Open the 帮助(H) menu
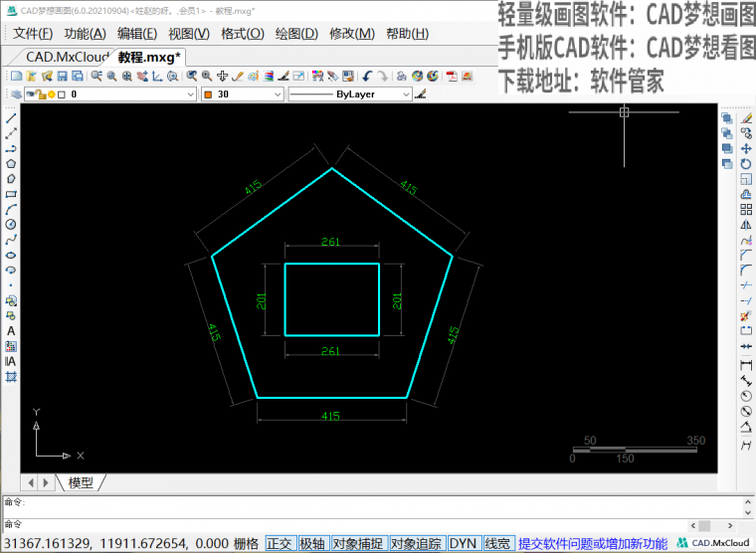 pyautogui.click(x=408, y=34)
